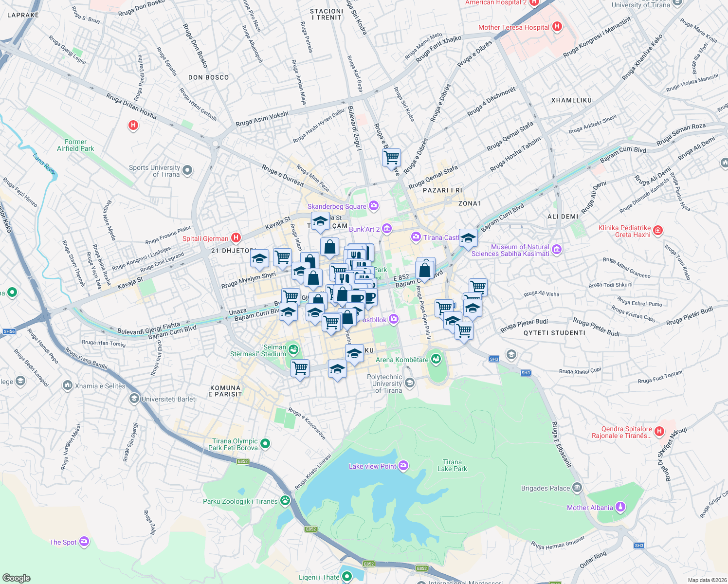Click the KOMUNA E PARISIT label
728x584 pixels.
225,391
